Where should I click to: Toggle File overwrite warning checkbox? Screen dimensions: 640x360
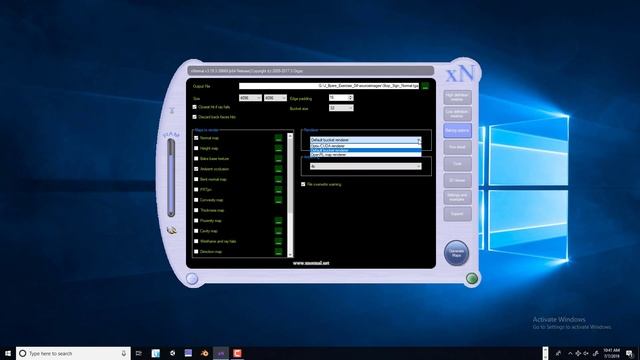coord(303,184)
